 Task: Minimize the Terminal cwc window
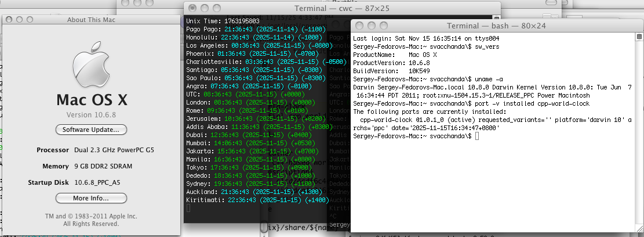204,8
